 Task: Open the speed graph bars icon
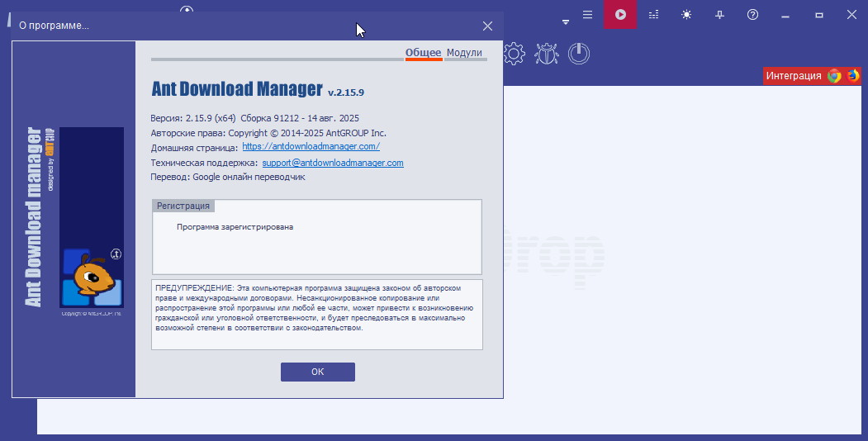tap(654, 15)
